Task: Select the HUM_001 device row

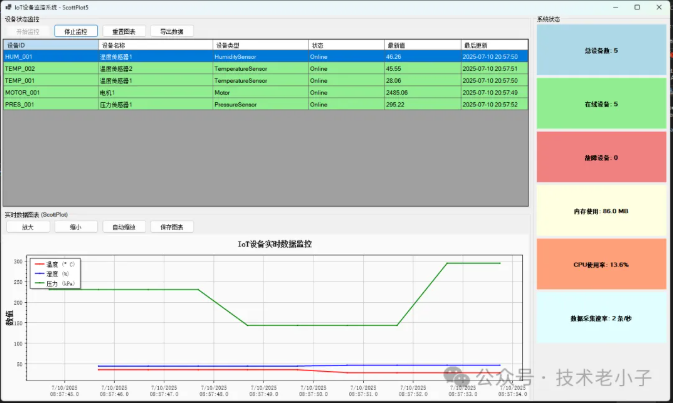Action: 50,57
